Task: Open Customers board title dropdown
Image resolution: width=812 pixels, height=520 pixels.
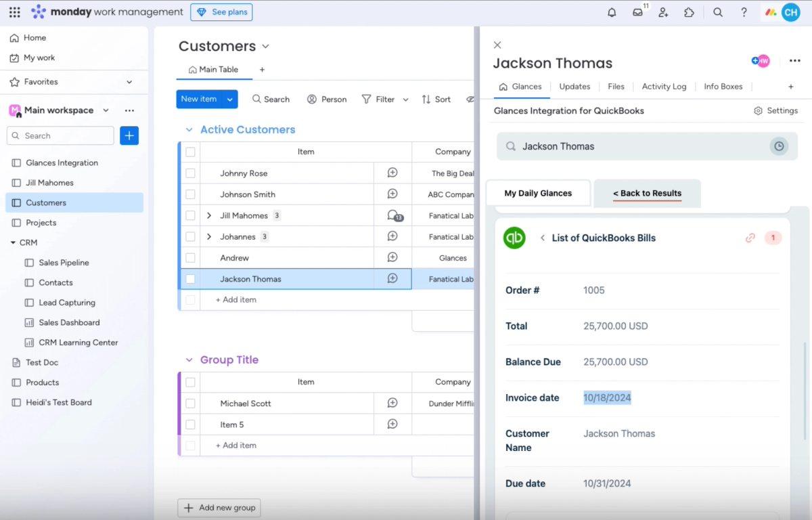Action: [x=265, y=46]
